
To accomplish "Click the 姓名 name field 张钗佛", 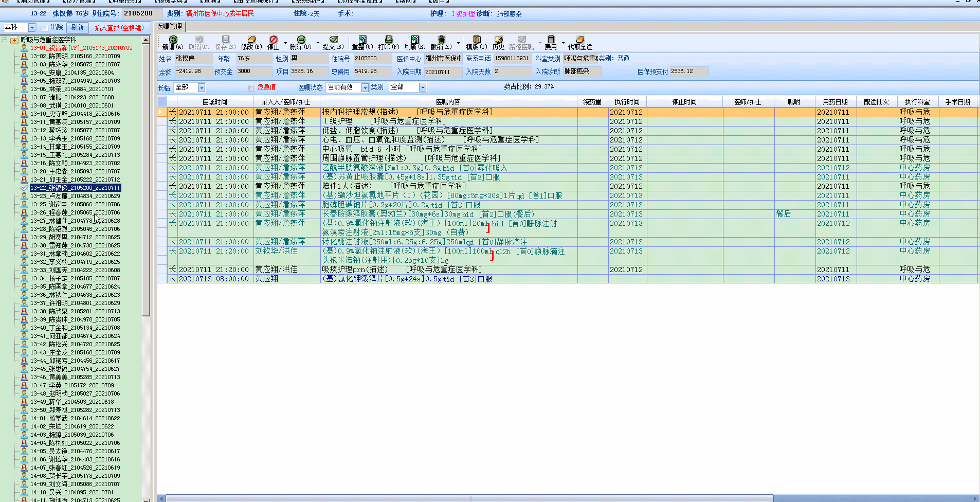I will (x=193, y=59).
